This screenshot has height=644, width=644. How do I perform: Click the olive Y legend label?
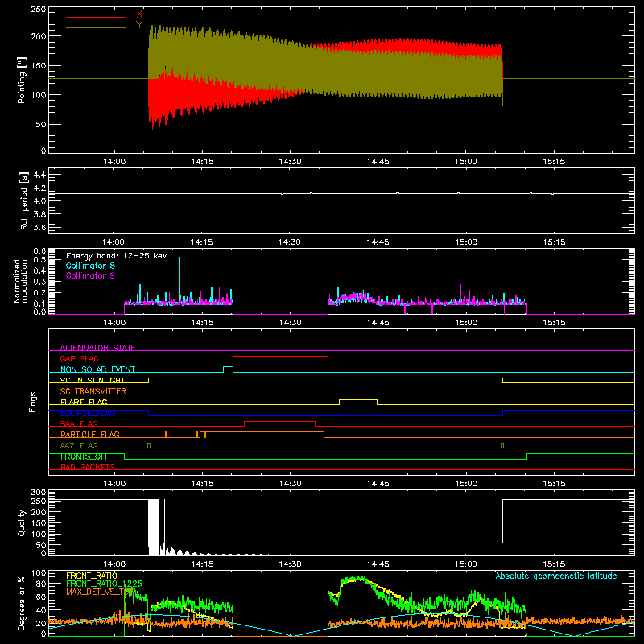coord(139,25)
